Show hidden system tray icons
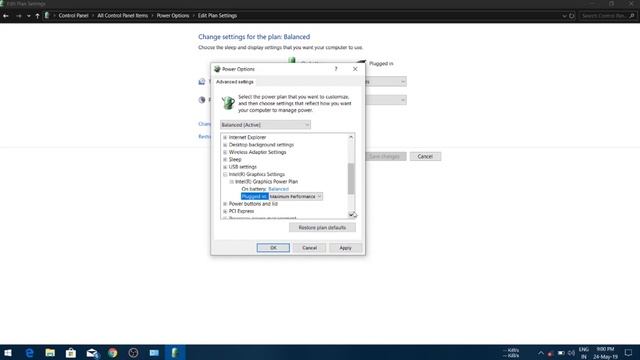 coord(541,353)
